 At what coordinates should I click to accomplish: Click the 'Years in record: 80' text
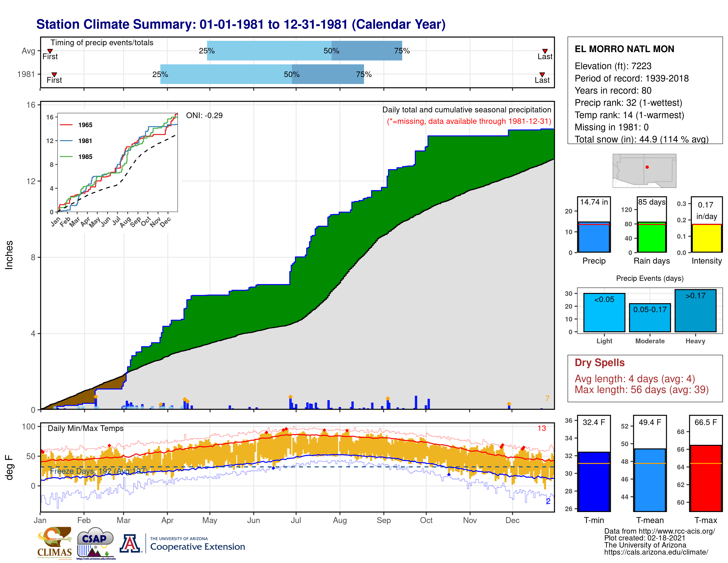613,90
